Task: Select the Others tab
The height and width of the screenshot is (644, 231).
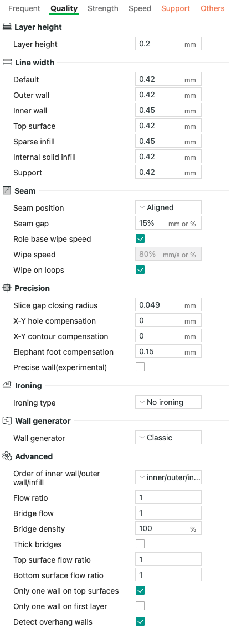Action: coord(213,8)
